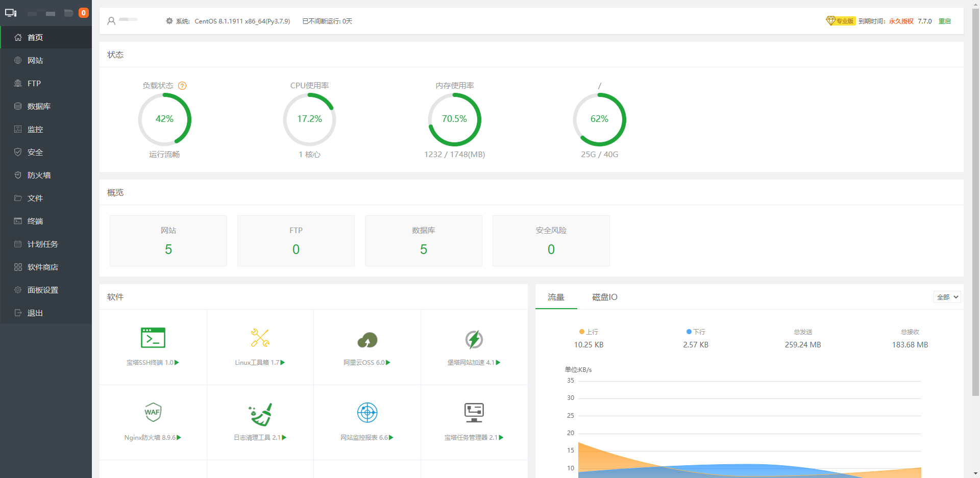980x478 pixels.
Task: Click the 重启 restart link
Action: [945, 21]
